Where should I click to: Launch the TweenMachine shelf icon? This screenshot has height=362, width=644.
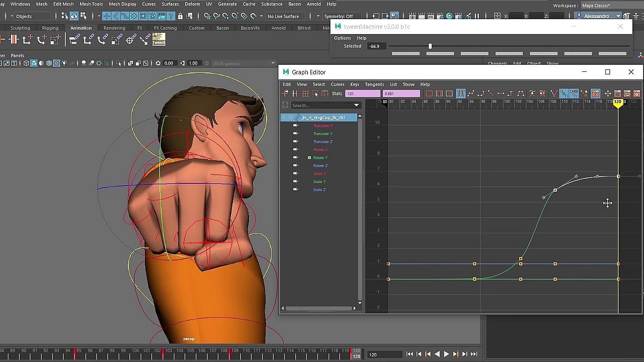[159, 39]
